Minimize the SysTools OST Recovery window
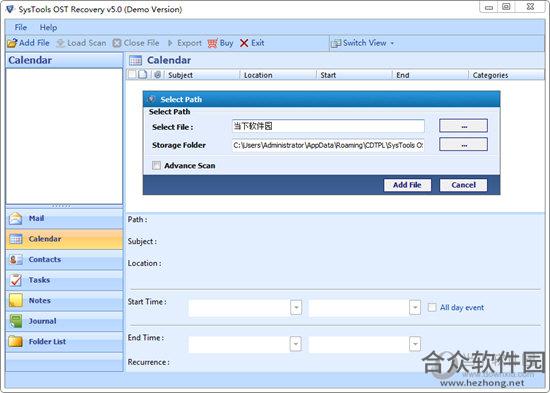Screen dimensions: 550x393 [x=489, y=7]
